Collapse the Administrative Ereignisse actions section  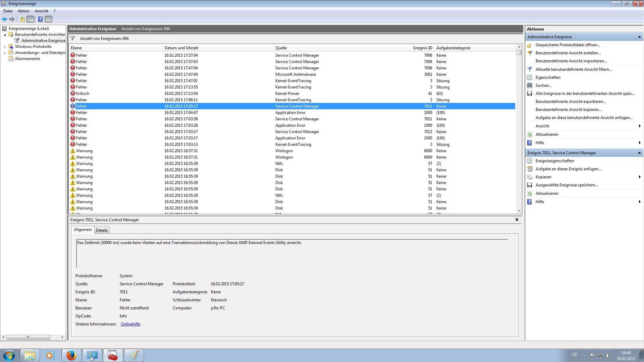coord(639,37)
